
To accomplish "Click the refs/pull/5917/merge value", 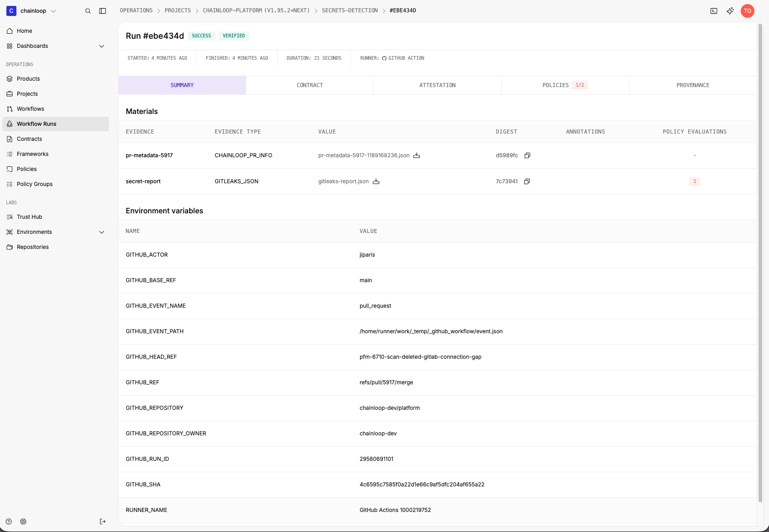I will tap(386, 382).
